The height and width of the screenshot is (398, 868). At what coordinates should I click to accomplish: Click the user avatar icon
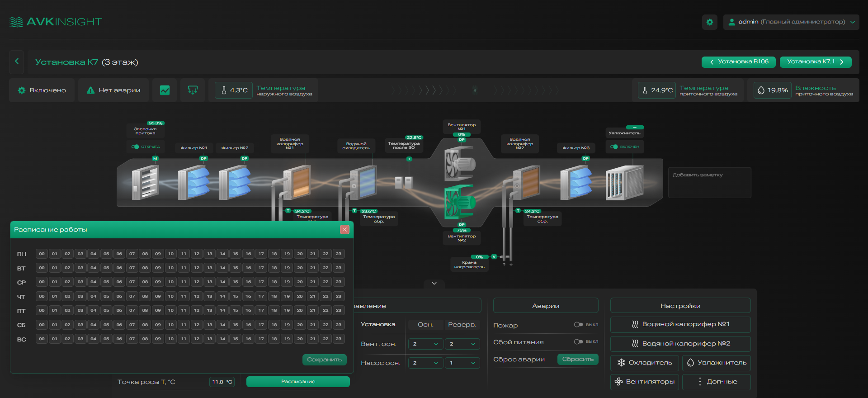731,22
